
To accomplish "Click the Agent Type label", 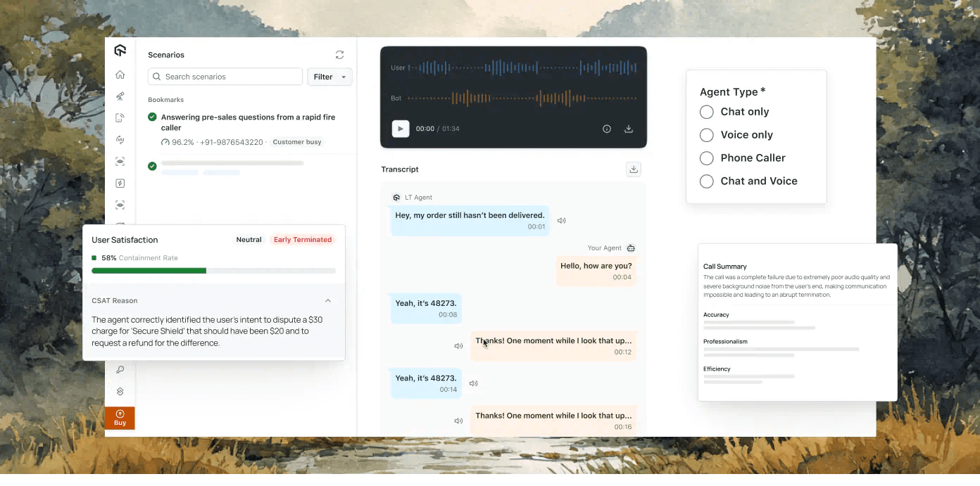I will [732, 92].
